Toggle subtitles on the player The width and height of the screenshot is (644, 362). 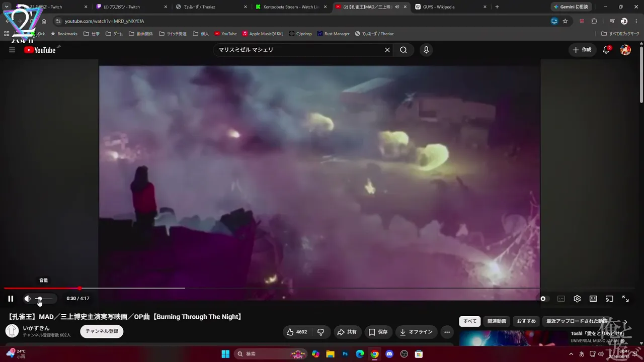coord(561,299)
